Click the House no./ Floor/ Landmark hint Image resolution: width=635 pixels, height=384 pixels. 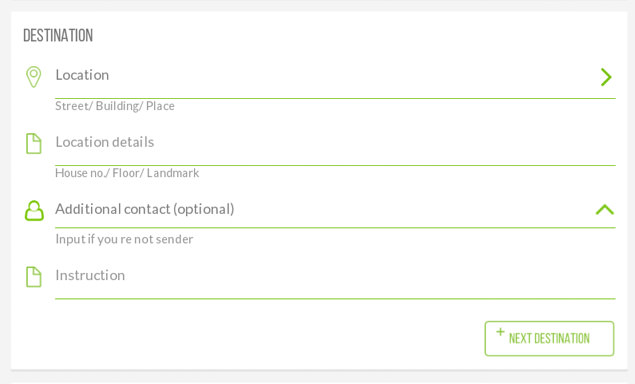click(x=127, y=173)
